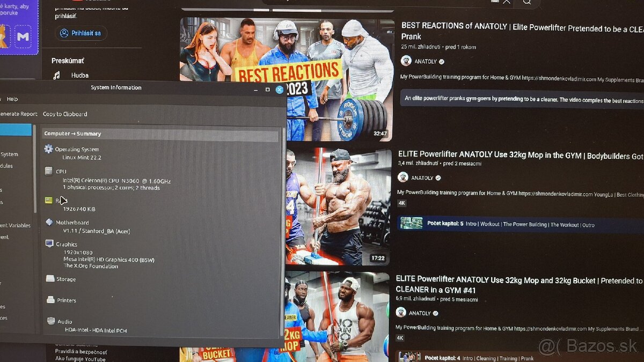
Task: Click Copy to Clipboard toolbar button
Action: pyautogui.click(x=65, y=114)
